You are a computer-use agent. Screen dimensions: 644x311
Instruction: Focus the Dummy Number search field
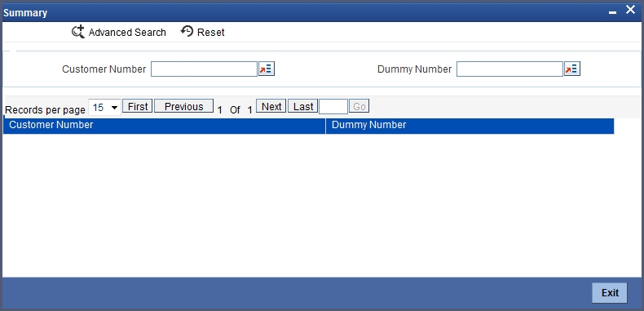click(x=509, y=69)
